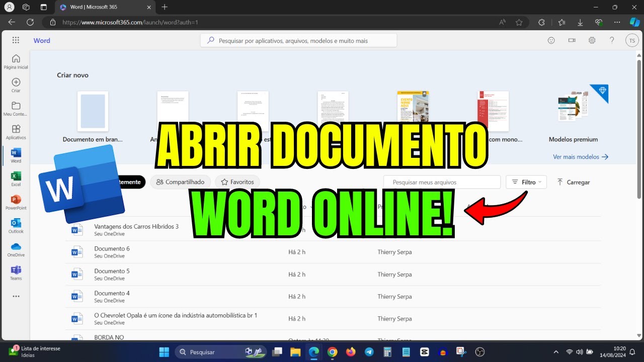Open OneDrive from the sidebar

tap(16, 249)
